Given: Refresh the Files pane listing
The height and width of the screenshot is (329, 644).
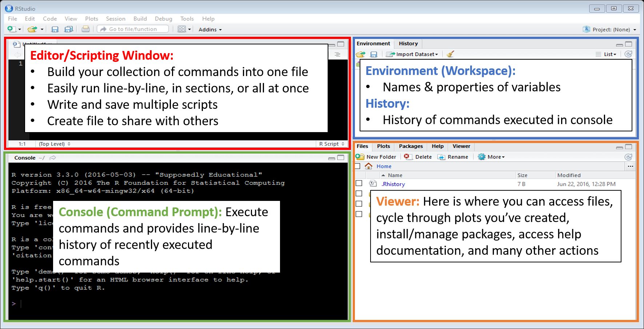Looking at the screenshot, I should (628, 157).
